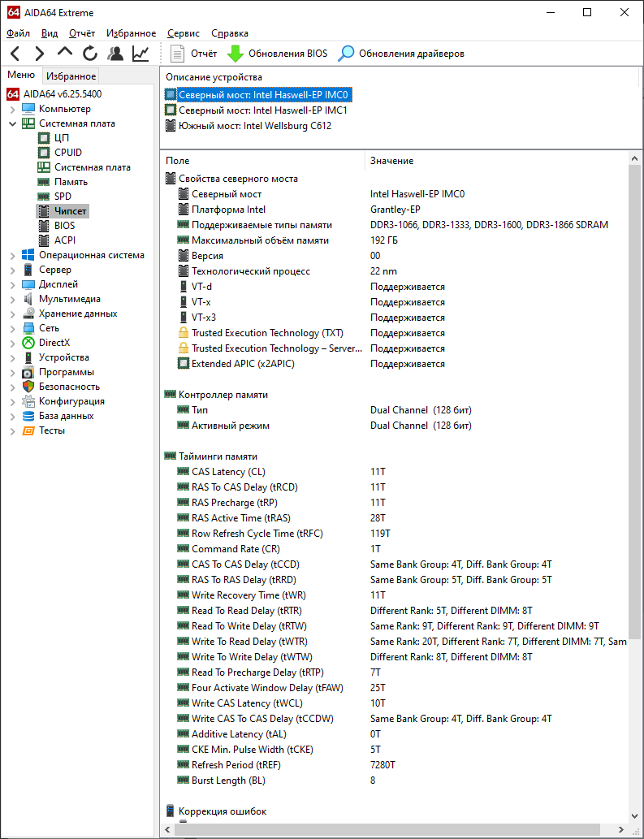
Task: Select Северный мост Intel Haswell-EP IMC1
Action: [256, 110]
